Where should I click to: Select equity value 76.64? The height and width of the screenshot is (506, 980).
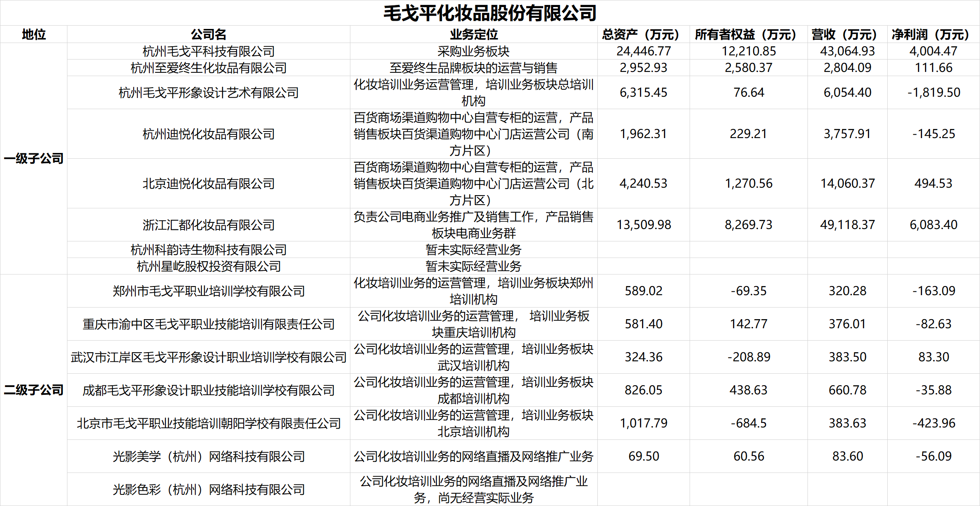tap(748, 93)
